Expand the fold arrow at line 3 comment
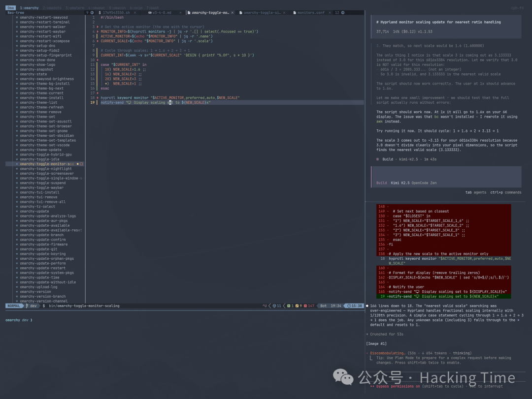The height and width of the screenshot is (399, 532). pyautogui.click(x=98, y=27)
